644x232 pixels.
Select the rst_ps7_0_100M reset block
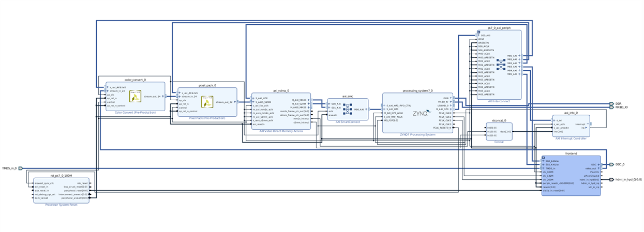click(61, 191)
